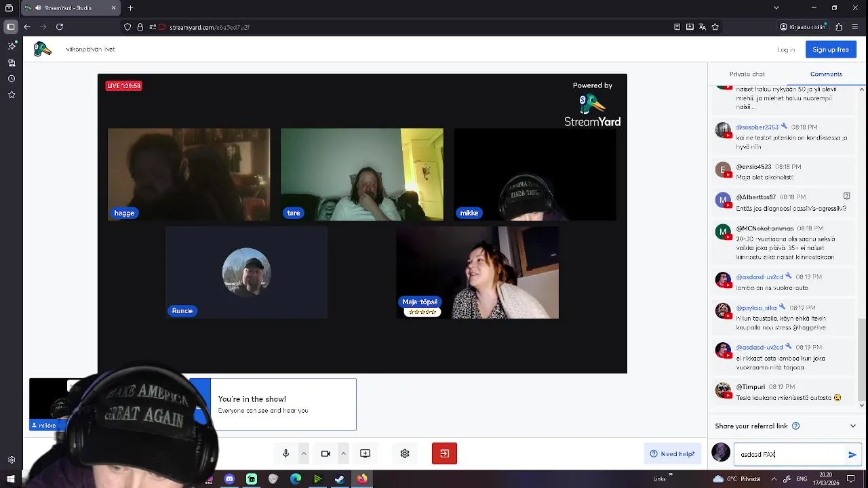This screenshot has width=868, height=488.
Task: Open the Need help? button
Action: pyautogui.click(x=672, y=454)
